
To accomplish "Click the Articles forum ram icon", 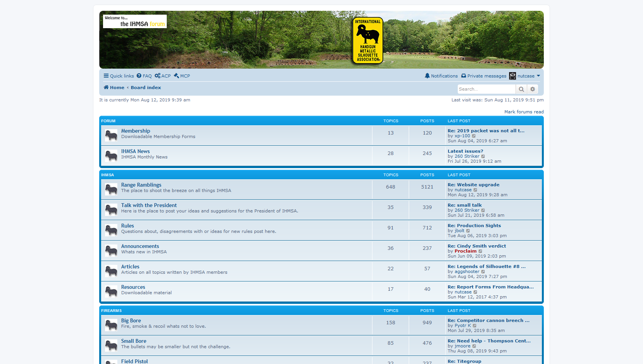I will click(x=111, y=271).
